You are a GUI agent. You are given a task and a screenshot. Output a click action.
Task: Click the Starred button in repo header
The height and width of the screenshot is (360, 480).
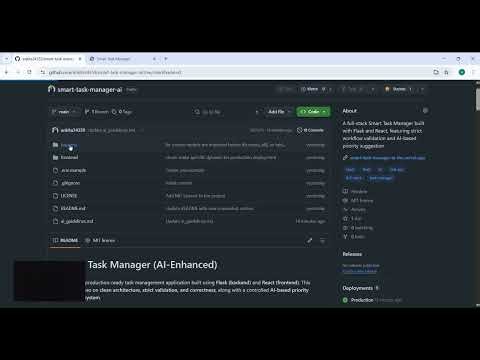398,89
